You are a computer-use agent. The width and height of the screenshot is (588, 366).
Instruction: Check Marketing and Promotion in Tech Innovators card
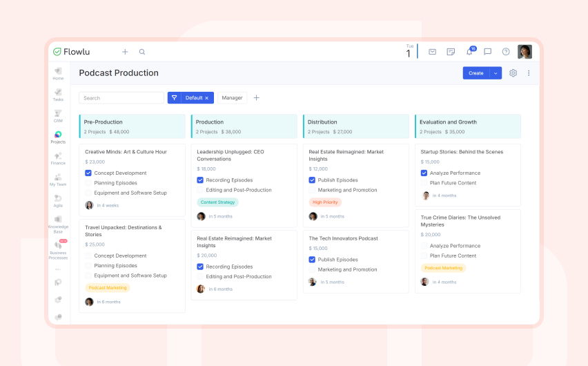[312, 269]
